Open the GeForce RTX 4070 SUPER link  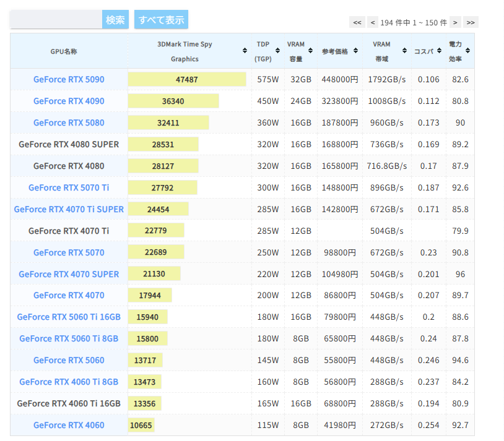tap(69, 274)
